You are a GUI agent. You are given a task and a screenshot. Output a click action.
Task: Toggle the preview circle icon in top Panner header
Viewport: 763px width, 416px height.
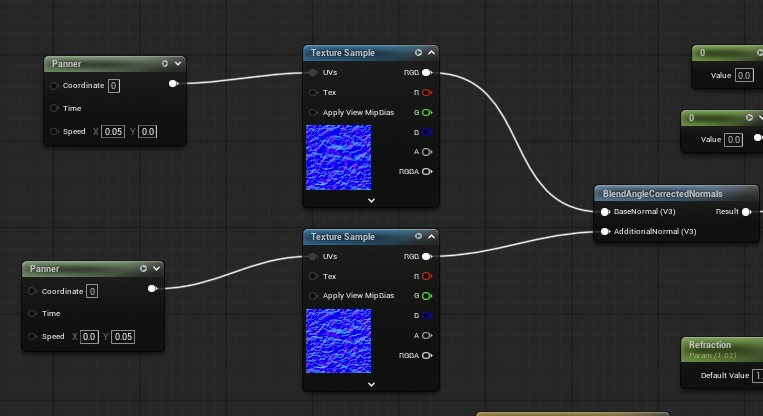166,64
